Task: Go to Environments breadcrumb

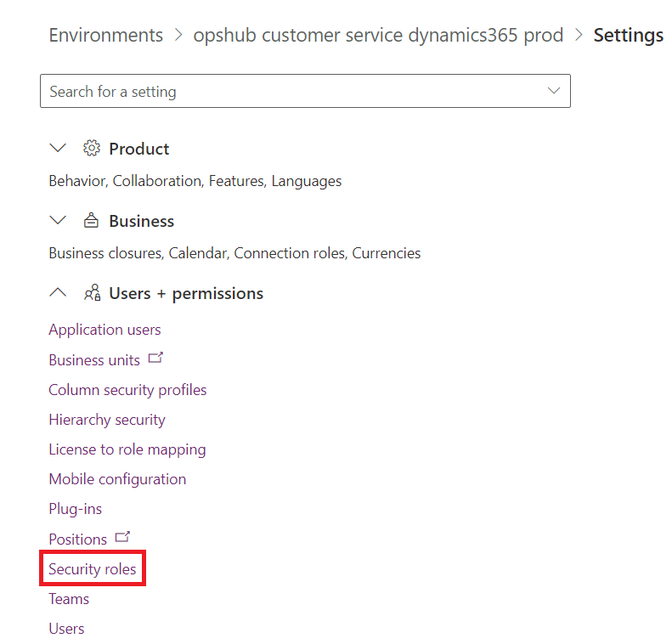Action: tap(105, 36)
